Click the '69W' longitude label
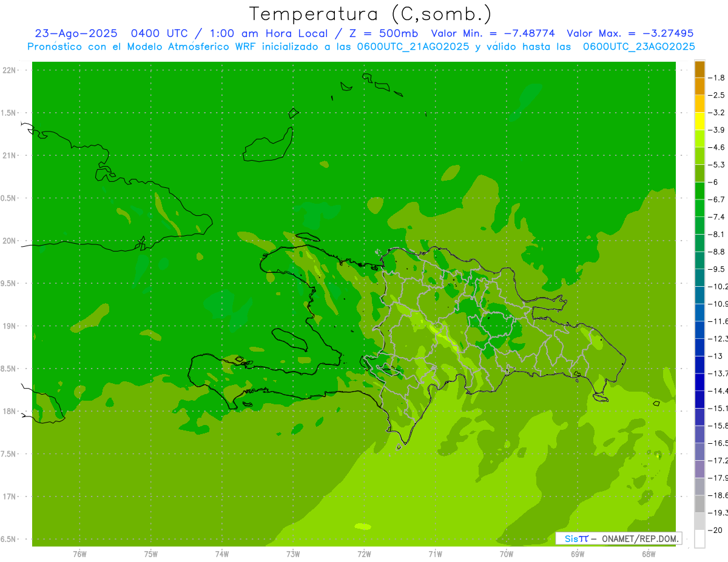728x562 pixels. [578, 554]
